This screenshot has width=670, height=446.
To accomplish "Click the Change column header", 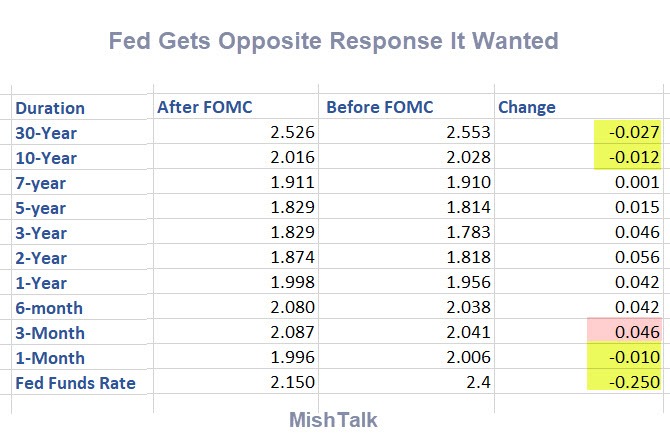I will click(526, 108).
